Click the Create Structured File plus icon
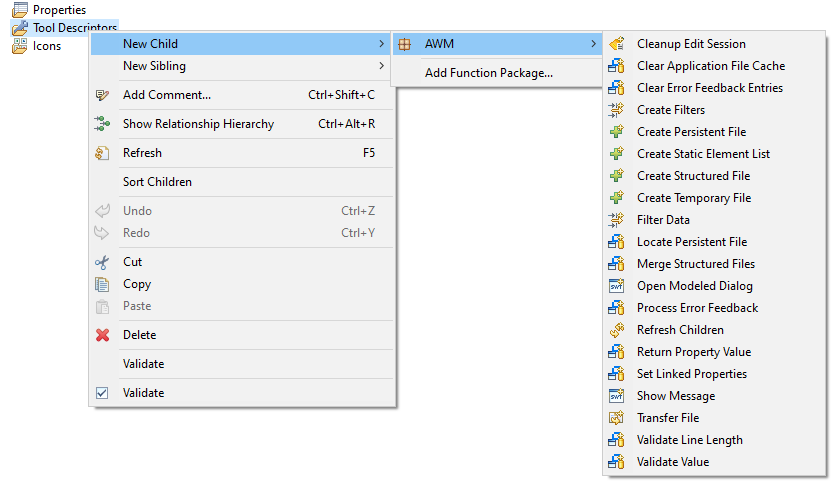 pos(616,176)
